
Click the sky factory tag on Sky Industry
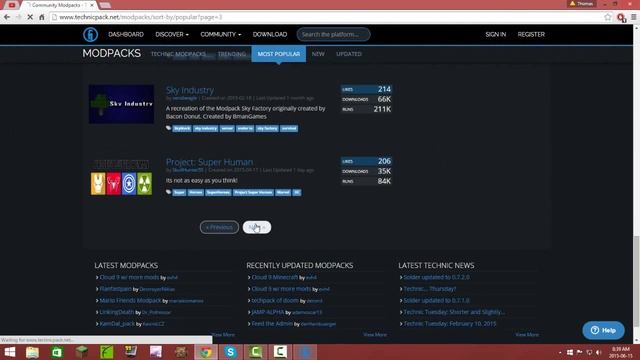pyautogui.click(x=267, y=128)
